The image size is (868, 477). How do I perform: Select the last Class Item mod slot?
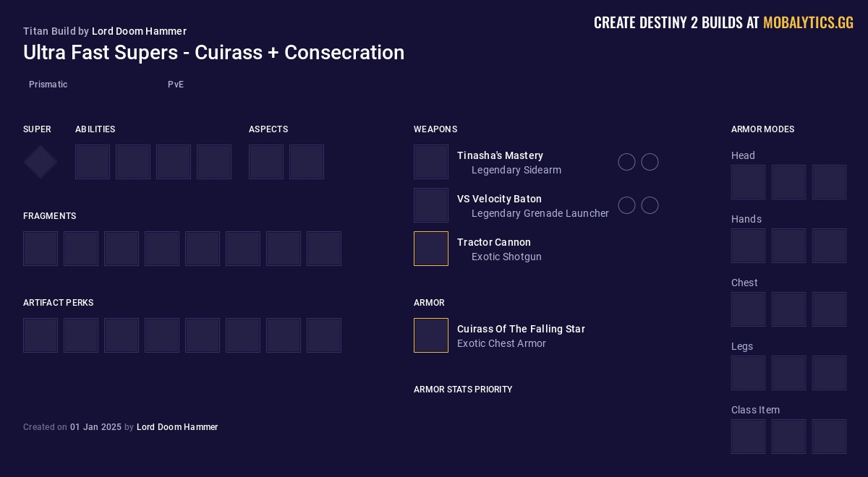830,437
